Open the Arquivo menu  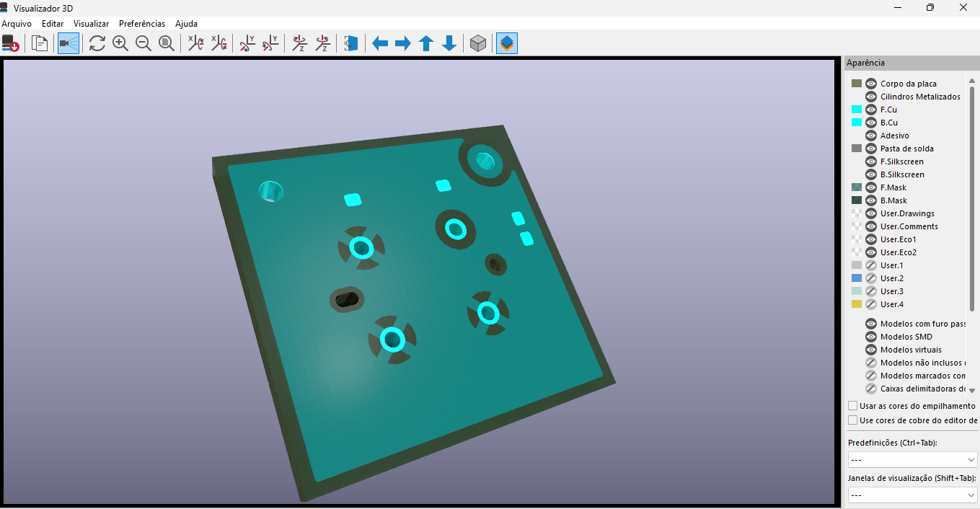point(17,24)
